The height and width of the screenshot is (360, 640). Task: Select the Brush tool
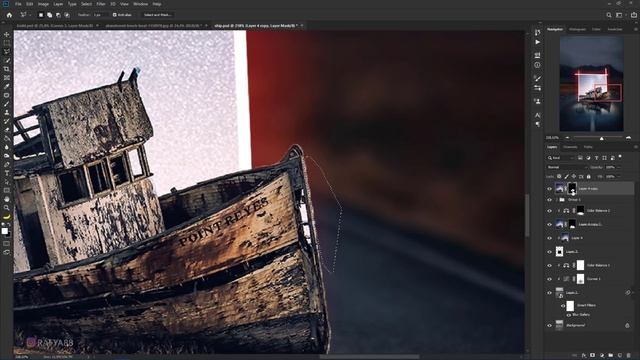tap(7, 104)
